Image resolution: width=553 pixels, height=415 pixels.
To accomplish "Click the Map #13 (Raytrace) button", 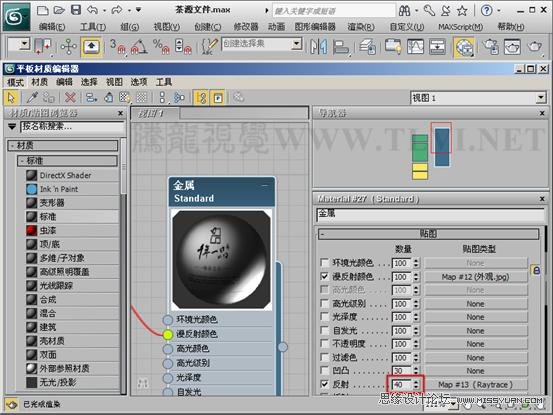I will 475,384.
